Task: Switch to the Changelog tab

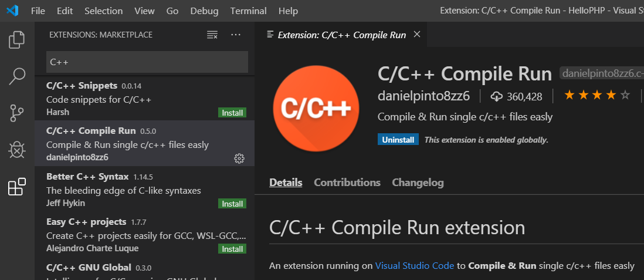Action: tap(418, 182)
